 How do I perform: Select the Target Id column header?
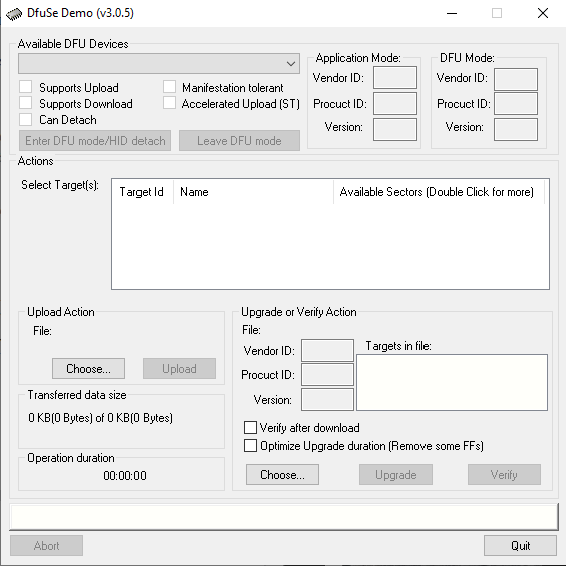[x=142, y=192]
